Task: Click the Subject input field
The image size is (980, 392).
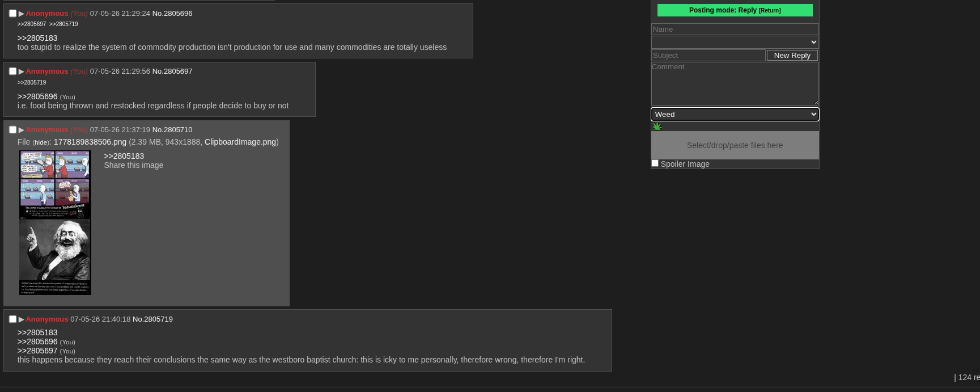Action: tap(709, 55)
